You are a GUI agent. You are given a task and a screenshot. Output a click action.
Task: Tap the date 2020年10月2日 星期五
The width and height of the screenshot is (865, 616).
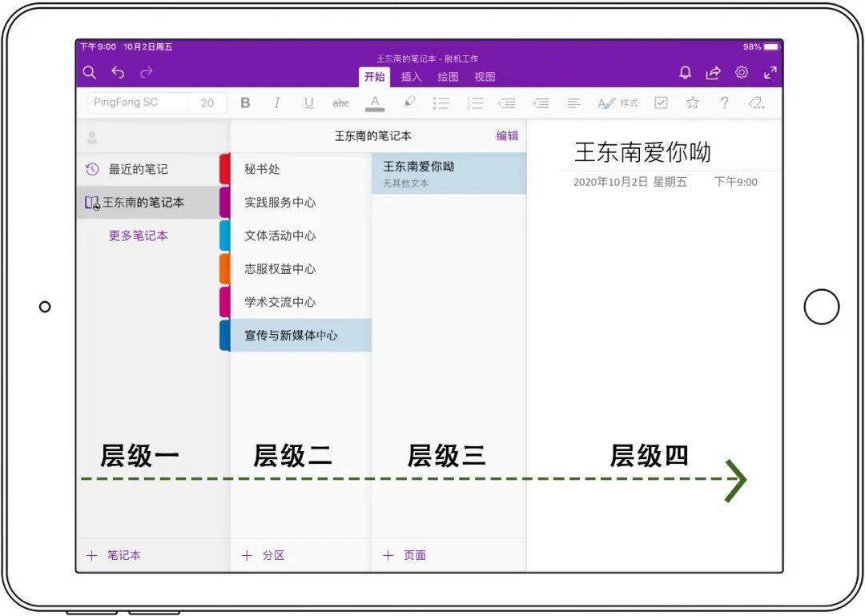tap(630, 182)
